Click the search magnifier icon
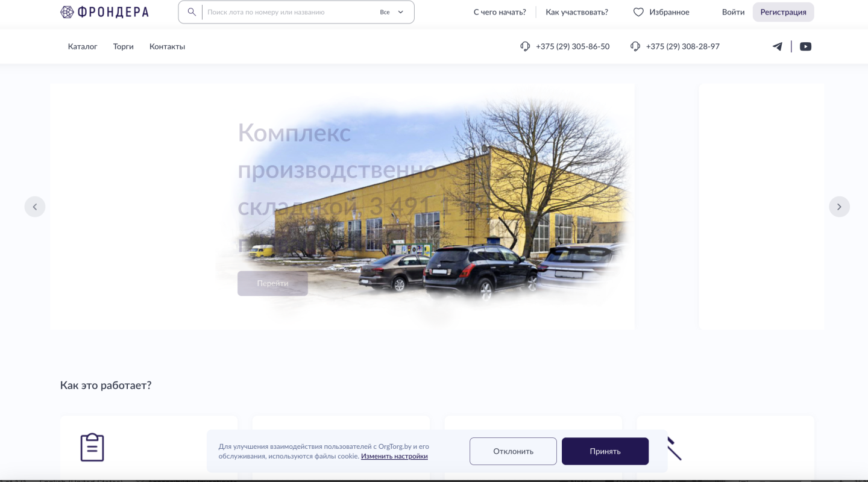The width and height of the screenshot is (868, 482). point(192,12)
